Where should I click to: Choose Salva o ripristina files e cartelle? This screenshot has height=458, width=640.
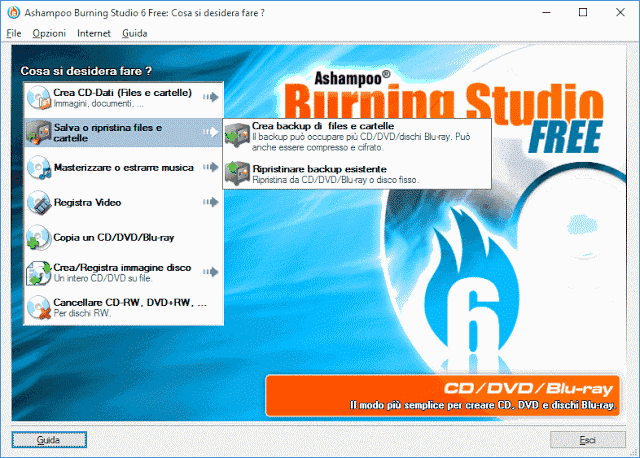tap(124, 133)
